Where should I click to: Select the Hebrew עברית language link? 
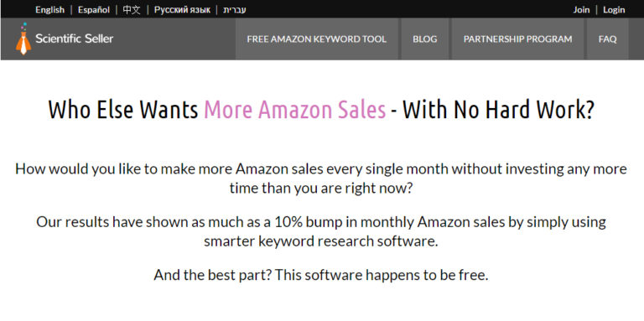235,10
